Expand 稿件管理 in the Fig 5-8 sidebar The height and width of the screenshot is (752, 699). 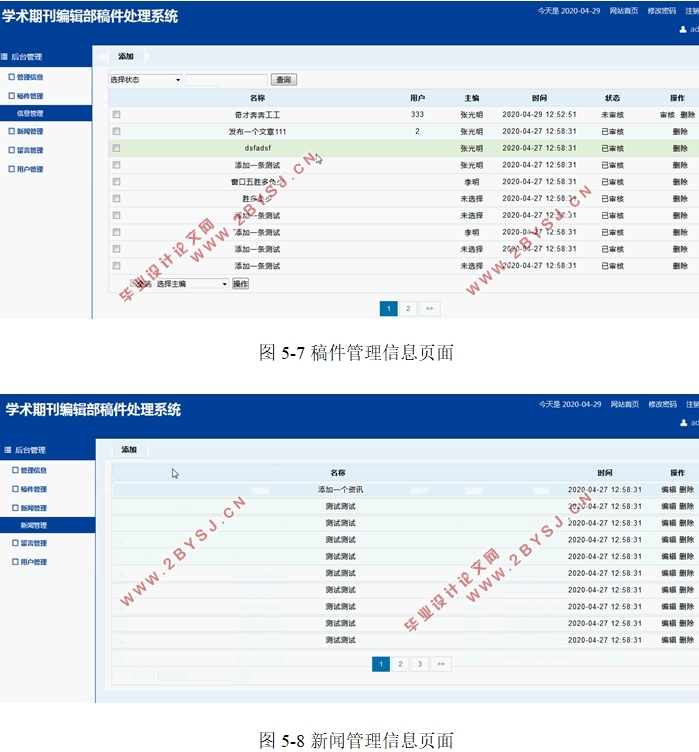pyautogui.click(x=34, y=489)
